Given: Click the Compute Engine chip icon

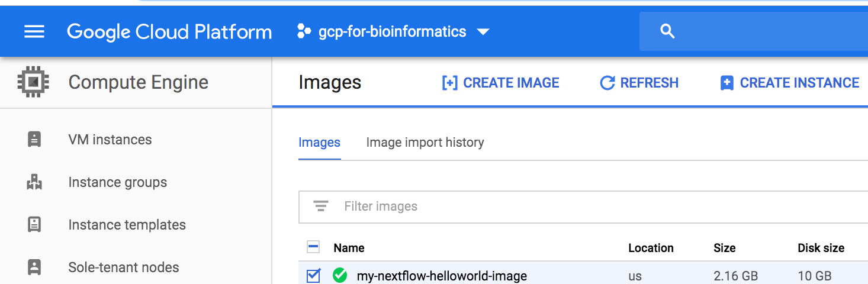Looking at the screenshot, I should pyautogui.click(x=33, y=82).
